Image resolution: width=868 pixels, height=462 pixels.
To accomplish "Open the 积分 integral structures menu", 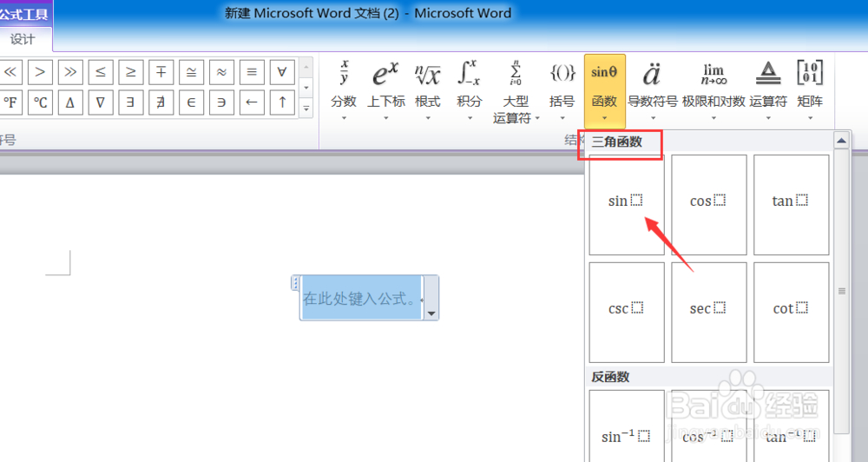I will tap(470, 91).
